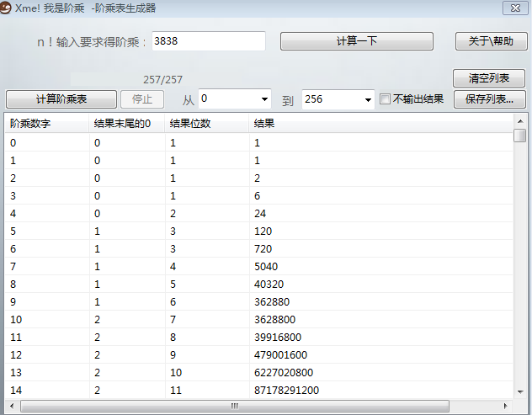Click factorial number 0 in first column
This screenshot has height=415, width=532.
click(x=13, y=143)
